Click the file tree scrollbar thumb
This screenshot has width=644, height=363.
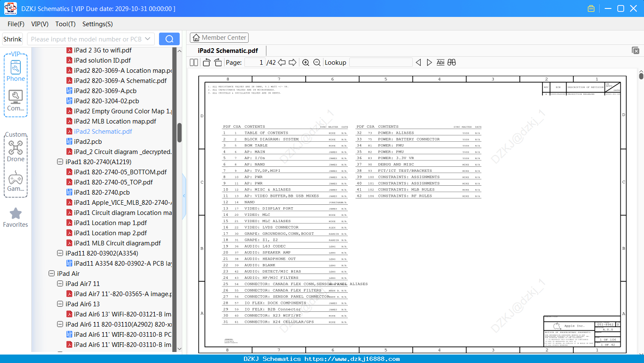pos(179,132)
